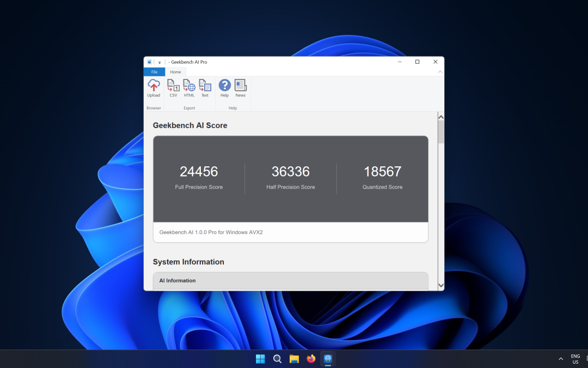Click the ENG US language indicator
The image size is (588, 368).
(x=575, y=359)
